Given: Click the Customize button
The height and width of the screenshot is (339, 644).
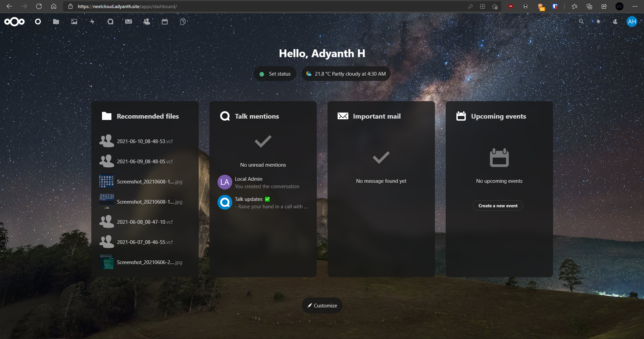Looking at the screenshot, I should [322, 305].
